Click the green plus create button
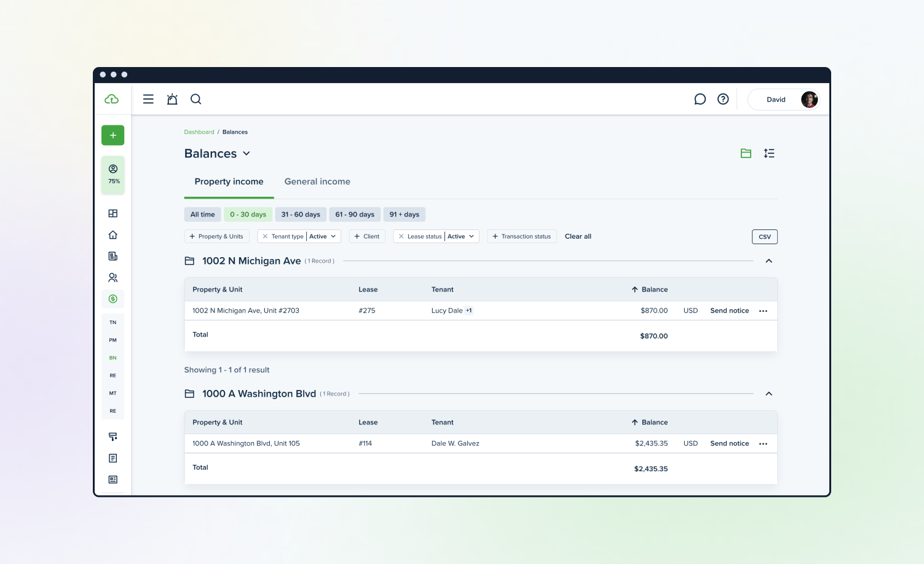Image resolution: width=924 pixels, height=564 pixels. [x=113, y=135]
